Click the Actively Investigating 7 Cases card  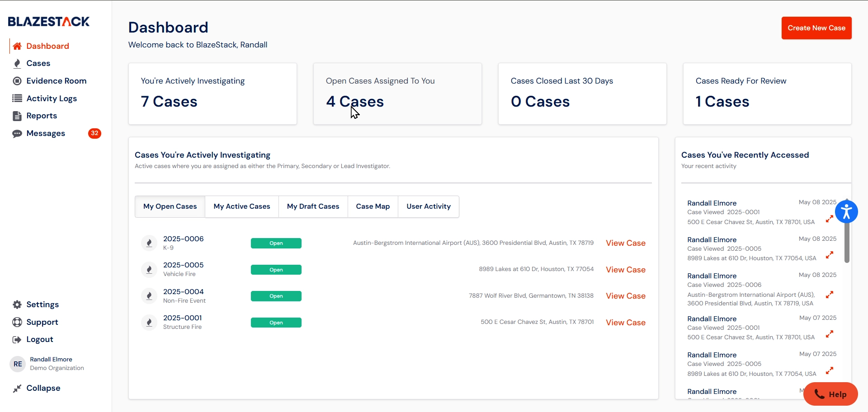pyautogui.click(x=212, y=94)
